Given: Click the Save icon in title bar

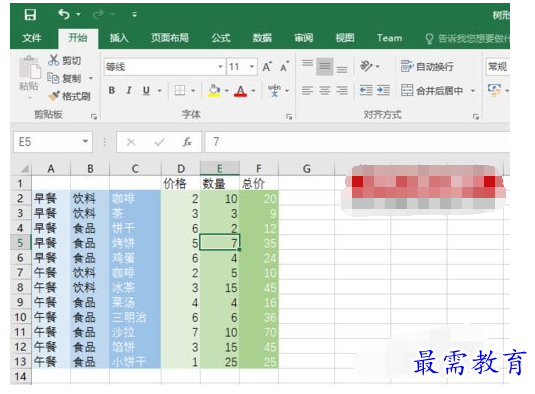Looking at the screenshot, I should (x=30, y=15).
